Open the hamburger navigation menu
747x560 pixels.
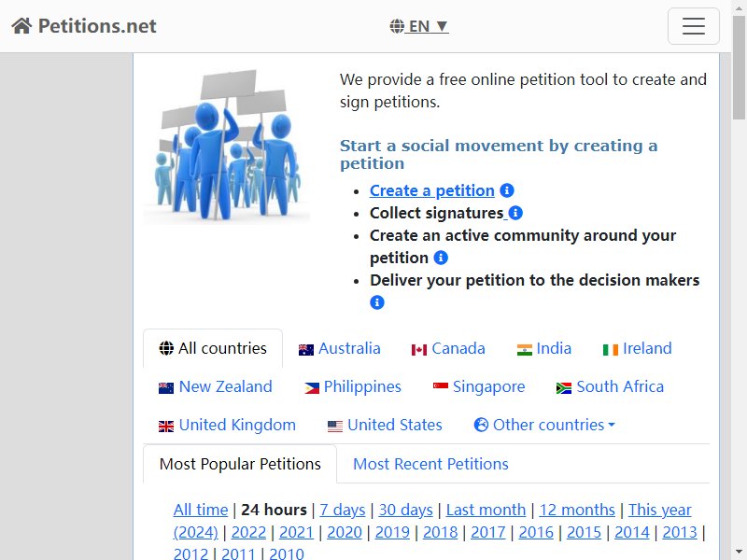tap(693, 26)
